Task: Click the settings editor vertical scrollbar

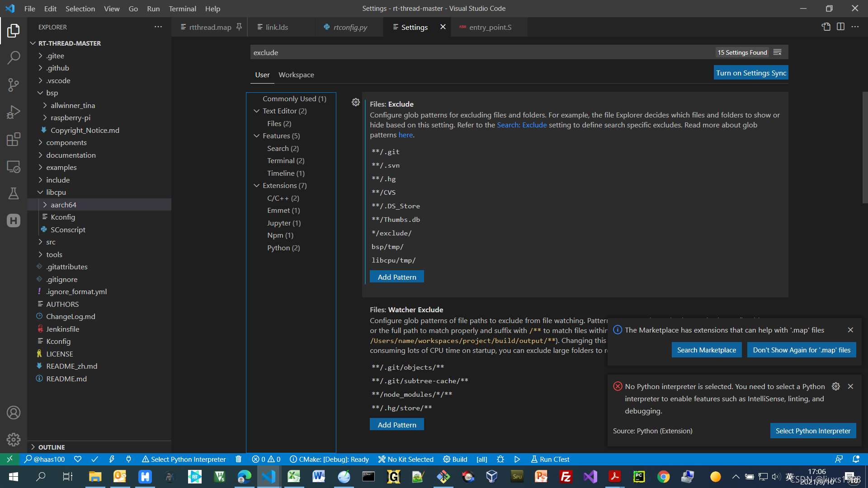Action: (865, 148)
